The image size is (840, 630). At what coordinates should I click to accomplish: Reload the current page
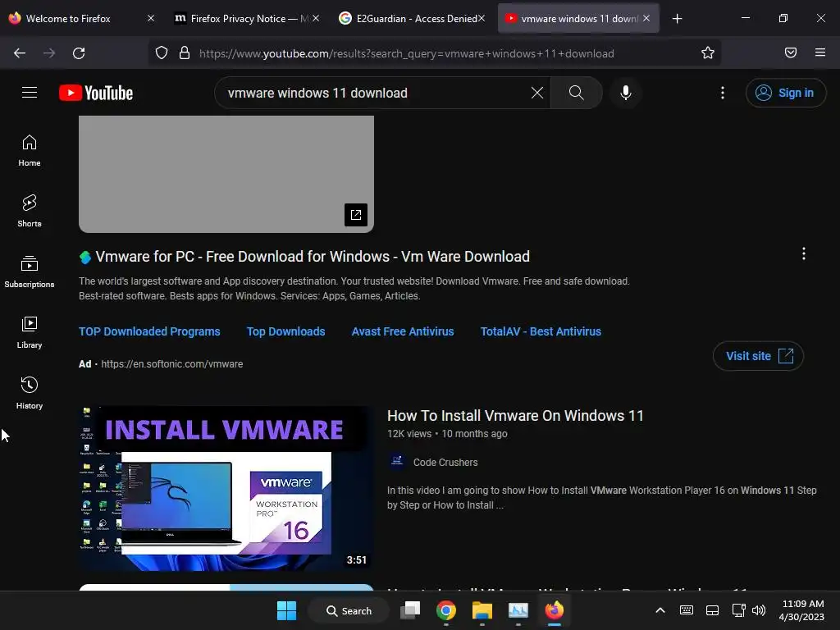pos(79,53)
